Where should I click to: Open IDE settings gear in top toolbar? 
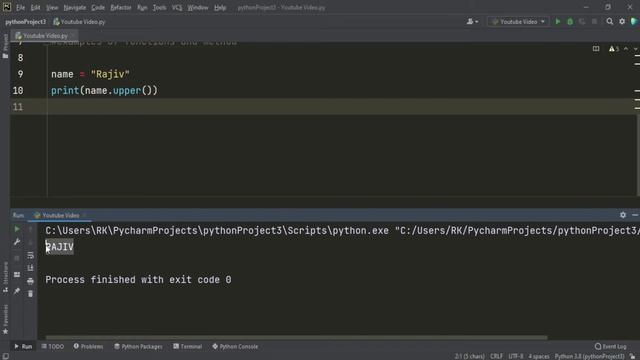[x=622, y=22]
